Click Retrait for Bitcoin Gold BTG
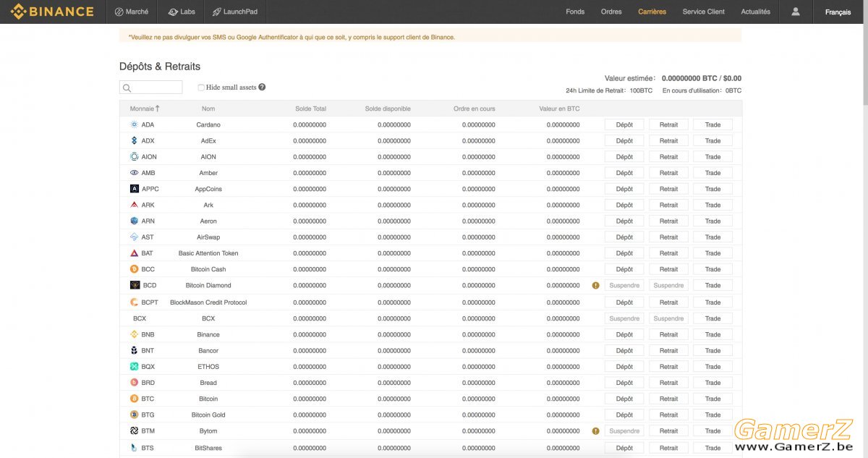 point(668,415)
